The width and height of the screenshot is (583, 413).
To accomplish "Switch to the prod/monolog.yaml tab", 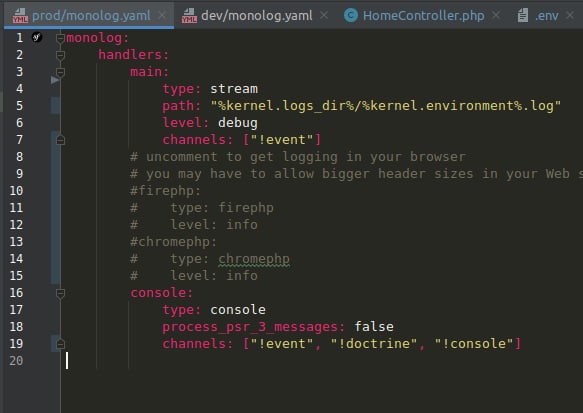I will (89, 15).
